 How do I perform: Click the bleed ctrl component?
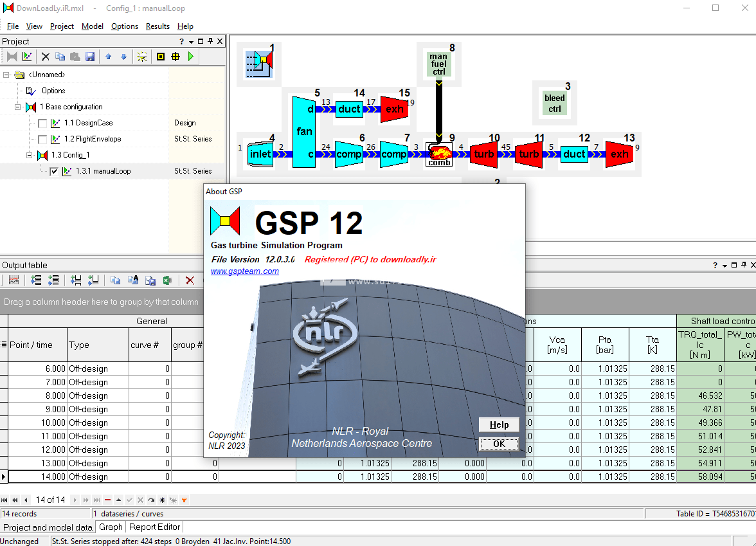[554, 103]
